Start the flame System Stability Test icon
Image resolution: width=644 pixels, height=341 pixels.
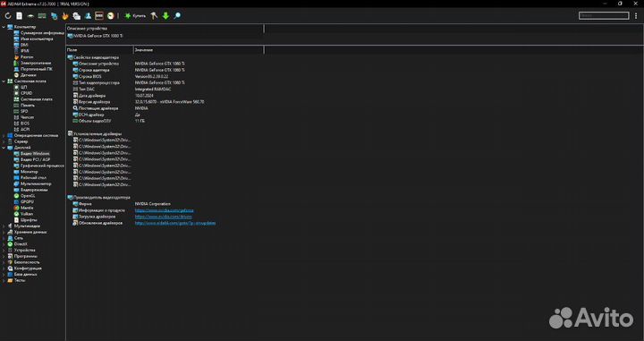tap(65, 15)
